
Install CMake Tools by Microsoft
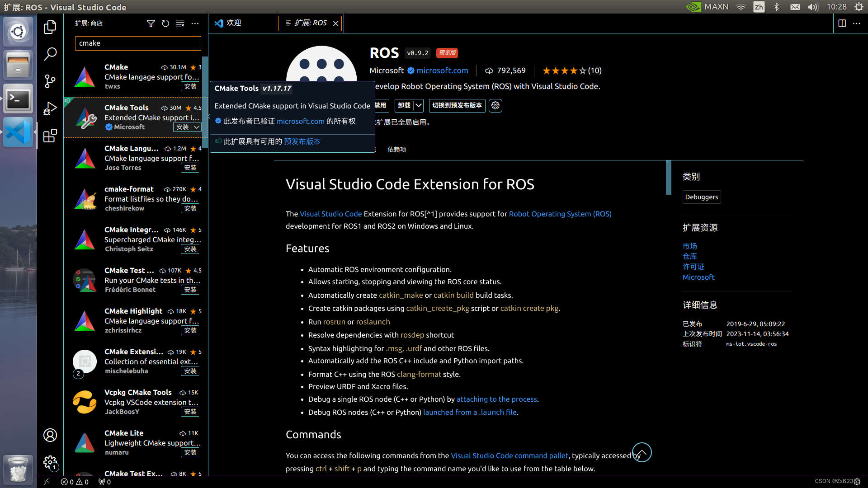point(183,127)
